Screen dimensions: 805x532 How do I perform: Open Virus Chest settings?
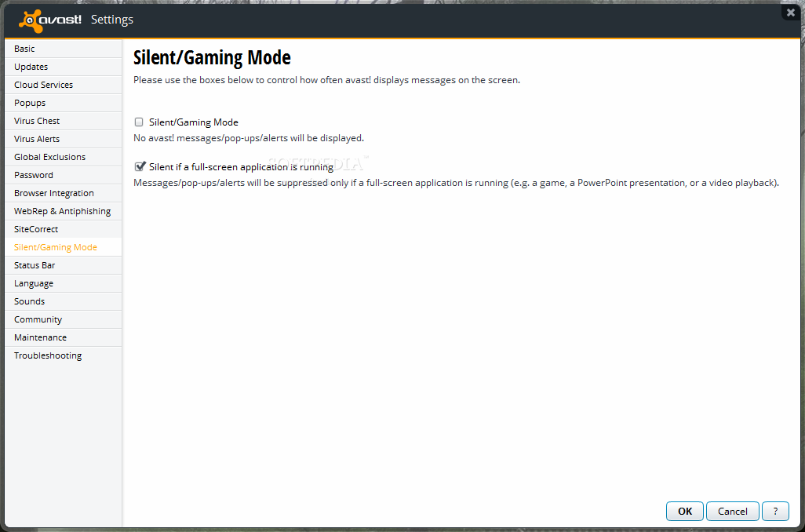click(63, 121)
